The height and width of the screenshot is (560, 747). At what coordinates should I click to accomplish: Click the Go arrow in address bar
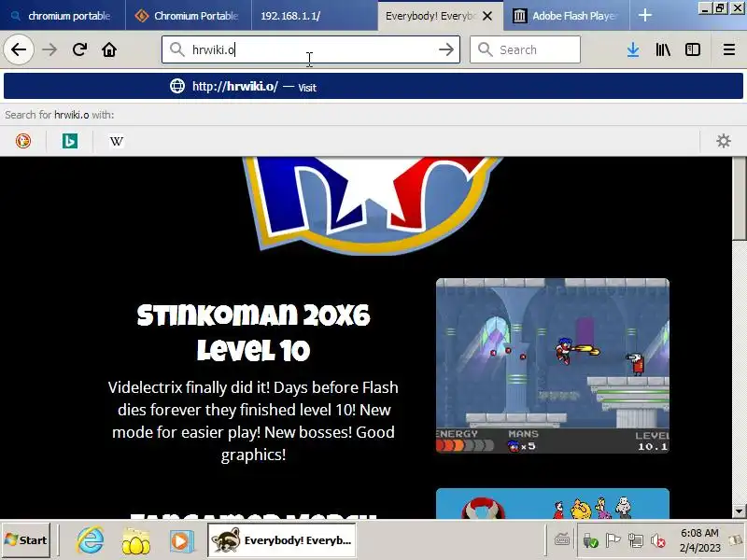[x=446, y=49]
